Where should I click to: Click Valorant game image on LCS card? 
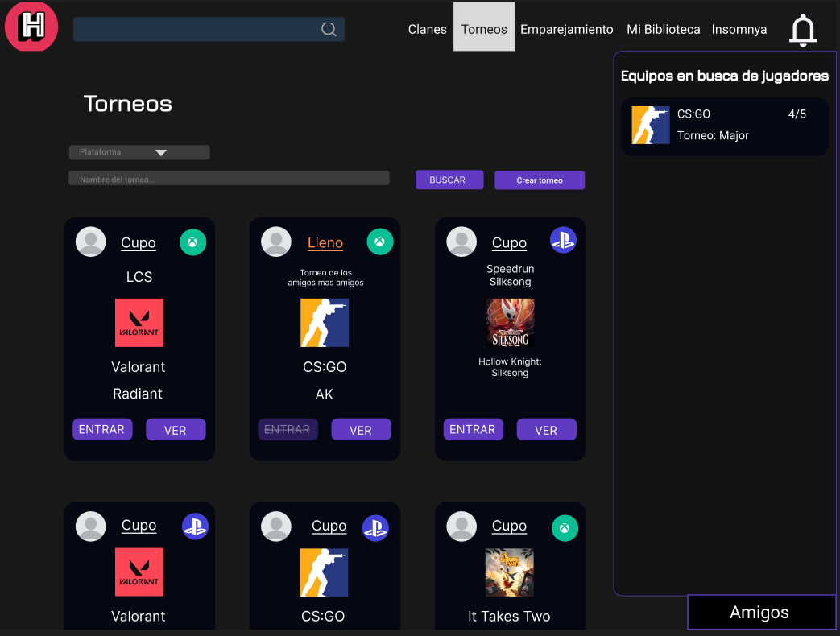139,323
